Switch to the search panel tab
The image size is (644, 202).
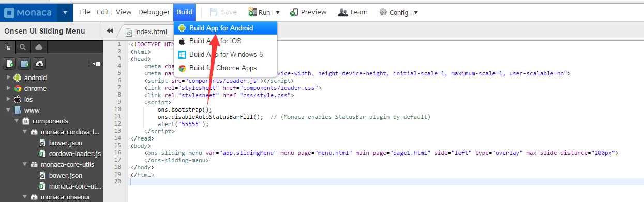click(x=23, y=47)
